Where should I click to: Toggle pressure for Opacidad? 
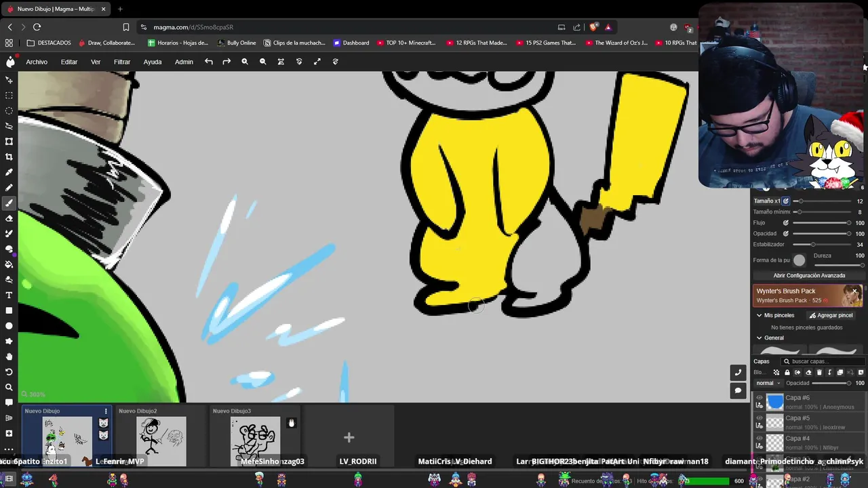786,234
